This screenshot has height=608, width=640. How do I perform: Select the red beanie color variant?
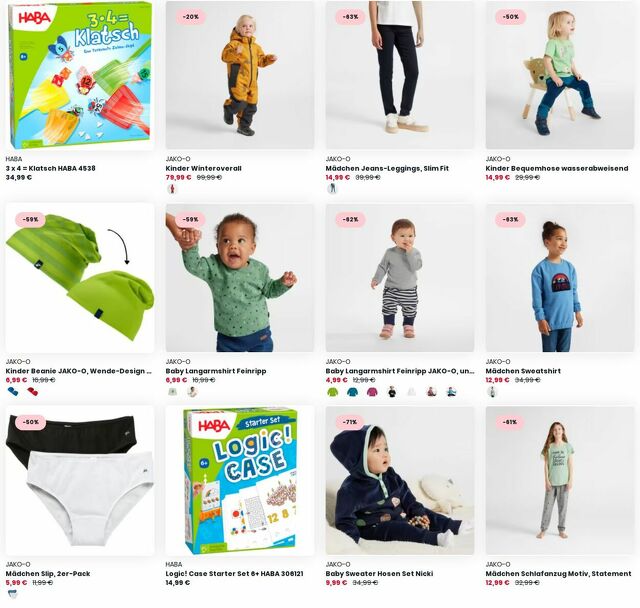pyautogui.click(x=32, y=392)
